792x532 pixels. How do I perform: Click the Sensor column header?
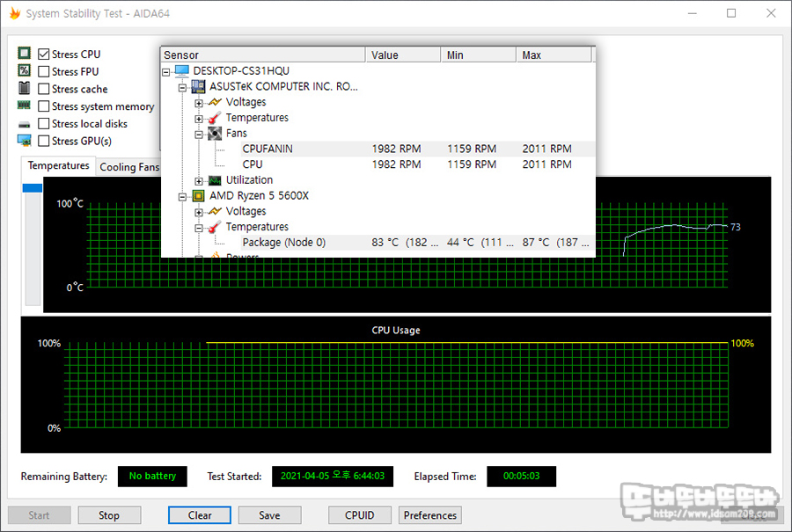pos(262,55)
